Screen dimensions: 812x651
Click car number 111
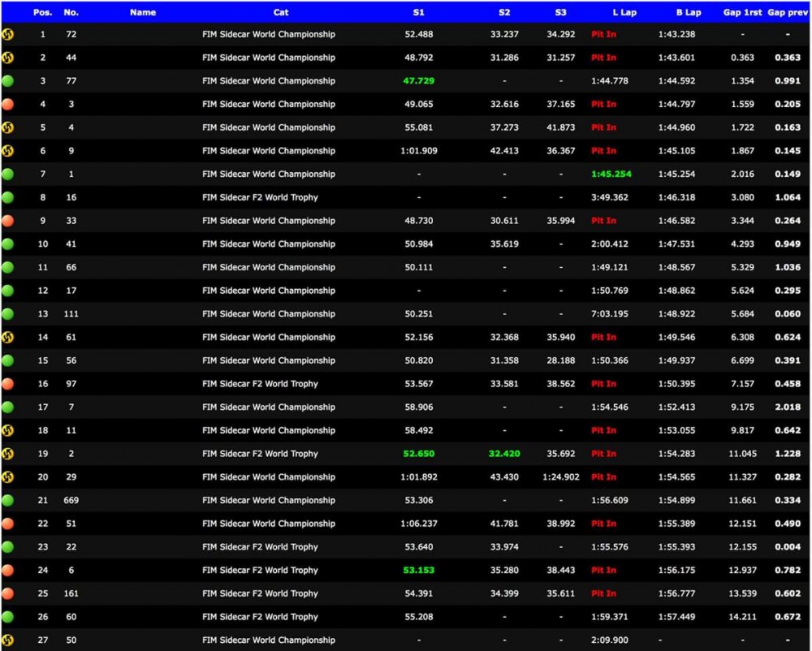[x=71, y=313]
